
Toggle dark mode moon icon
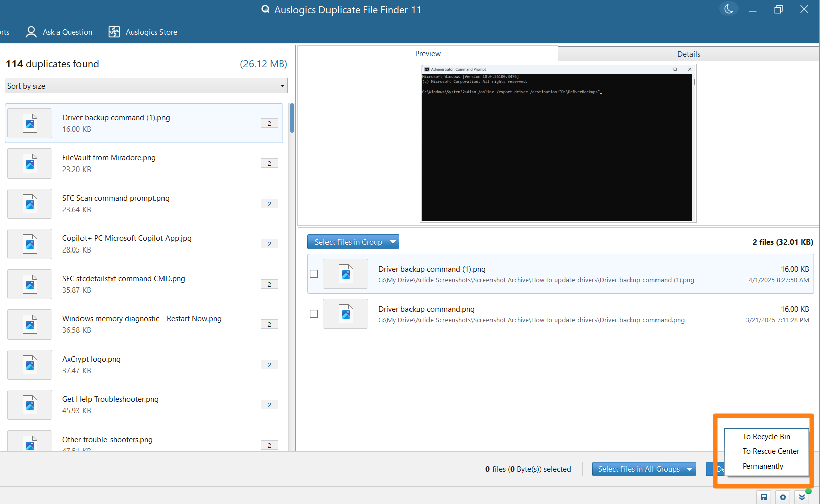pyautogui.click(x=728, y=9)
